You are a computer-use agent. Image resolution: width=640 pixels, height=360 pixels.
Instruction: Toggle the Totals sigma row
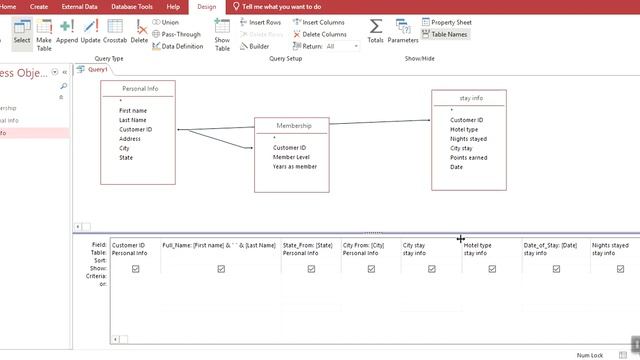click(x=376, y=32)
